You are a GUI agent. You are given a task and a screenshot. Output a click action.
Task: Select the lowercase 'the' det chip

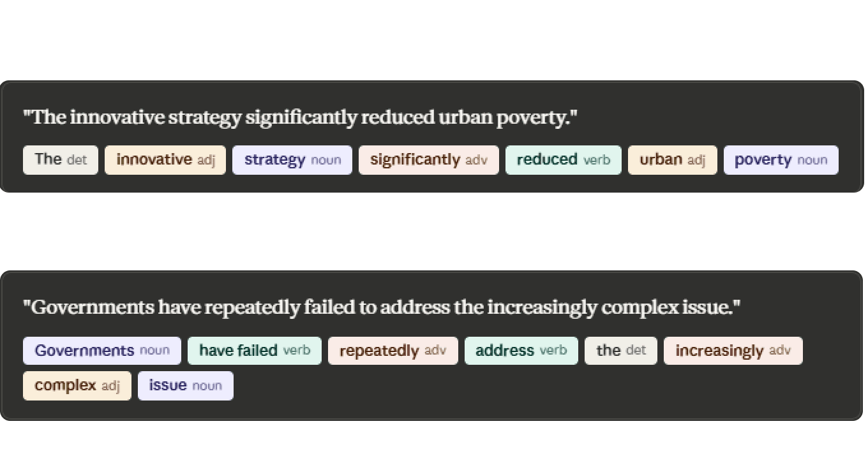click(620, 351)
